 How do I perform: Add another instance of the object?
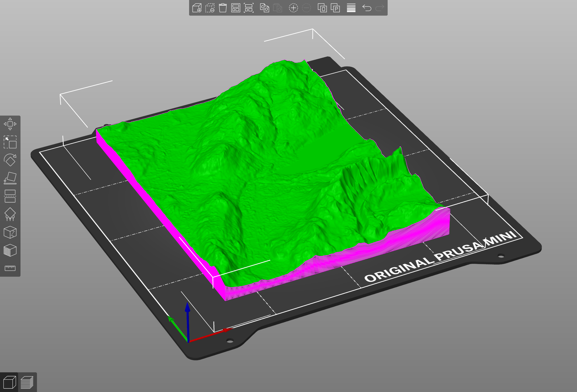(293, 8)
